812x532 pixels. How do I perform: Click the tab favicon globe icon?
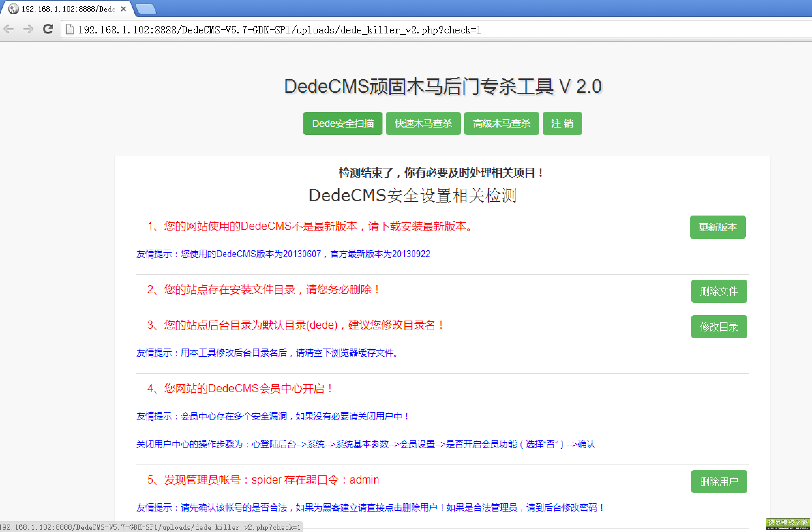13,9
